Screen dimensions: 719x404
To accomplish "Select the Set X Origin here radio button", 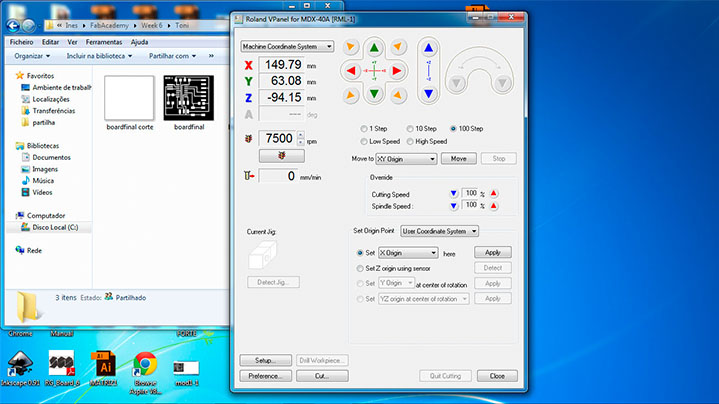I will [360, 253].
